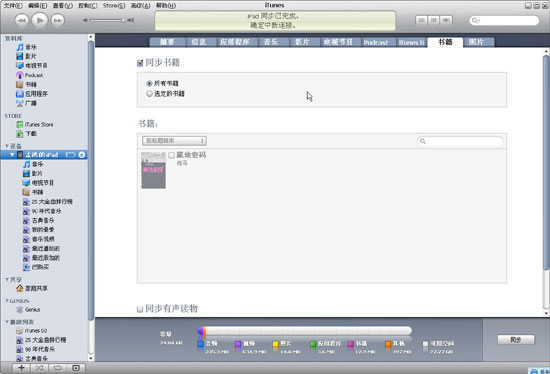Click the 同步 sync button
Screen dimensions: 550x374
[516, 340]
